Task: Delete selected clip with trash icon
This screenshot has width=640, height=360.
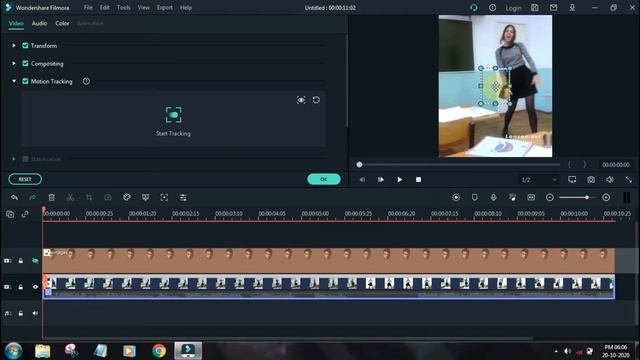Action: coord(51,198)
